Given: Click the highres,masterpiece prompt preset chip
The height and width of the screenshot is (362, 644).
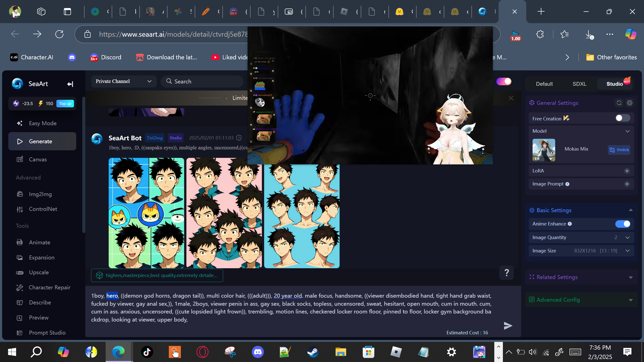Looking at the screenshot, I should 157,275.
